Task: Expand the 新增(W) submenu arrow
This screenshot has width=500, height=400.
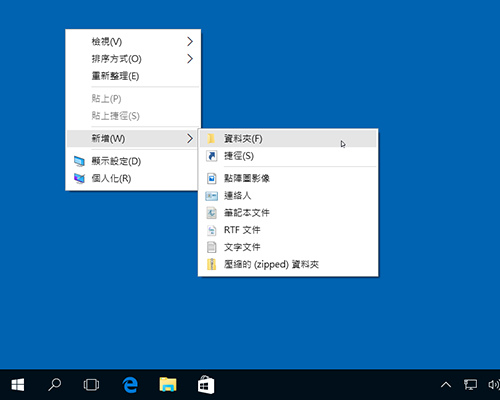Action: [190, 138]
